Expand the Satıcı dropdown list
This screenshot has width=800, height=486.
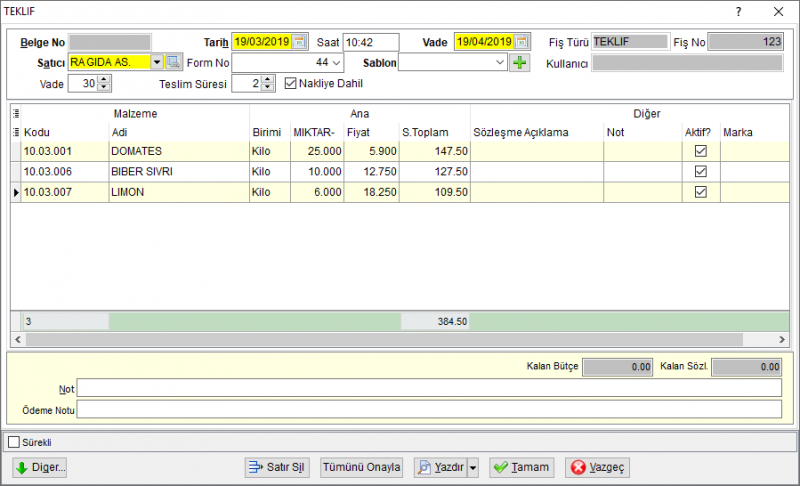(157, 62)
